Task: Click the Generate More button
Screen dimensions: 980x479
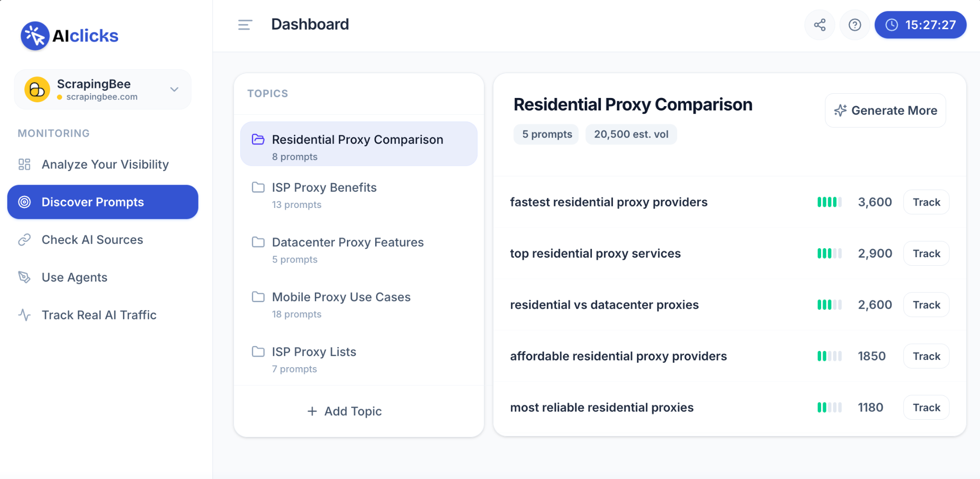Action: [885, 110]
